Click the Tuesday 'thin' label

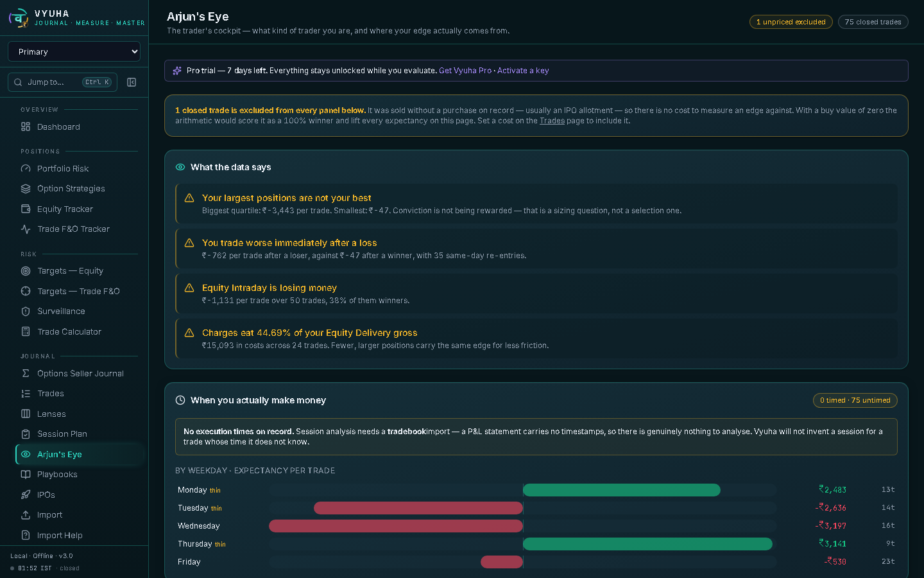pos(216,509)
